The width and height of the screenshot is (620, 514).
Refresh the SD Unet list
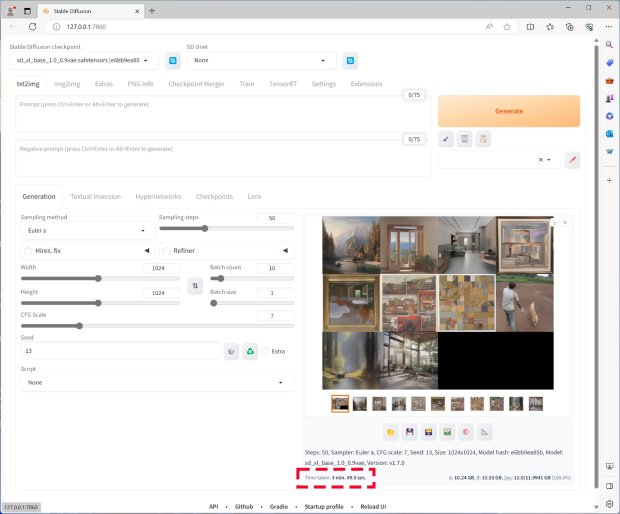tap(350, 60)
